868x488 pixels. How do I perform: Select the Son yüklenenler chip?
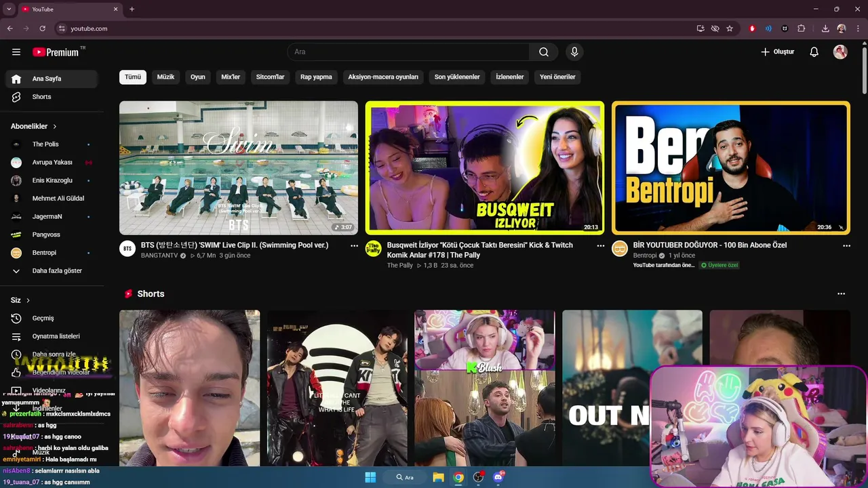point(457,77)
